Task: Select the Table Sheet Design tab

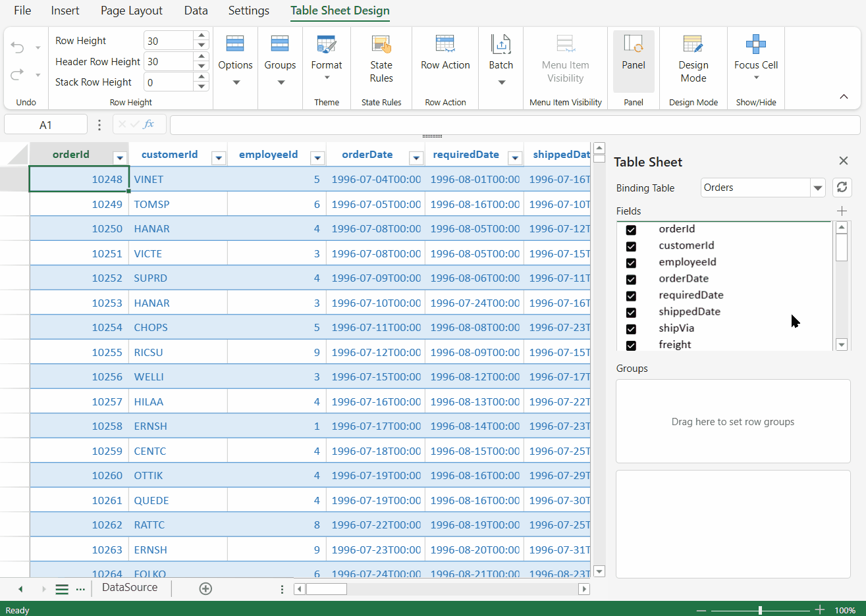Action: pos(340,11)
